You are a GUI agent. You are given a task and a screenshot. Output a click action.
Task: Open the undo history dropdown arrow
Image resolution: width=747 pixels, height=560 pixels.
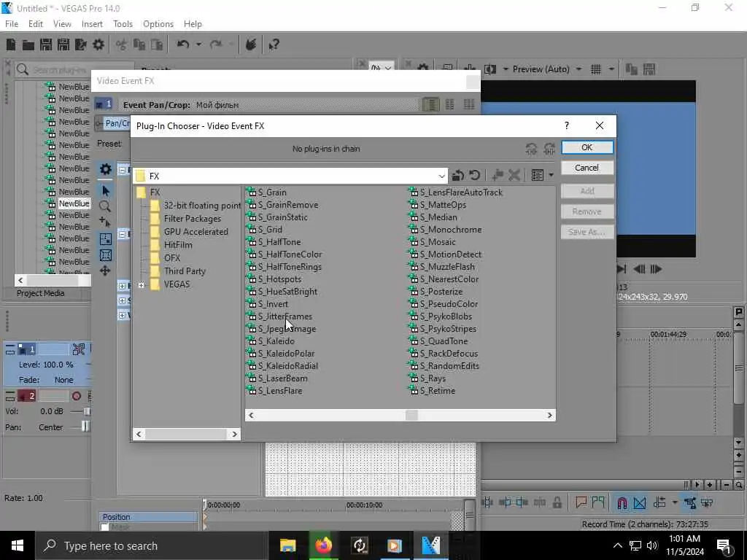[198, 44]
